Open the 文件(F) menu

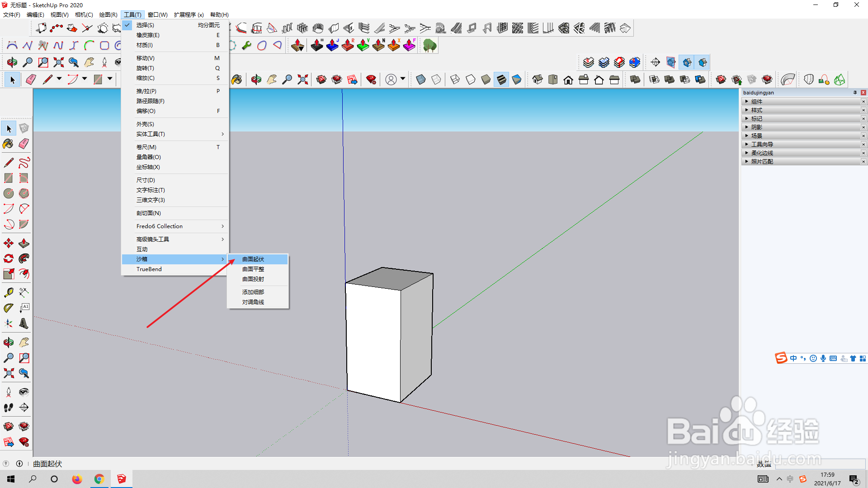12,15
